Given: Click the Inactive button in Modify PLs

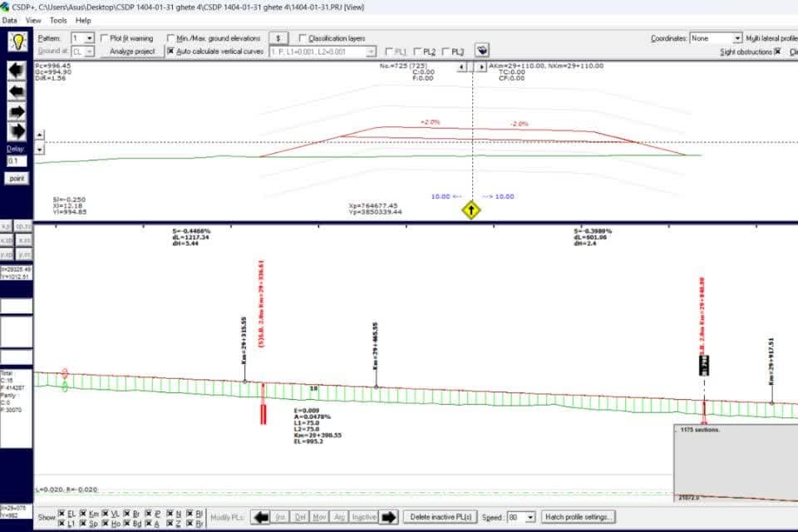Looking at the screenshot, I should (x=364, y=517).
